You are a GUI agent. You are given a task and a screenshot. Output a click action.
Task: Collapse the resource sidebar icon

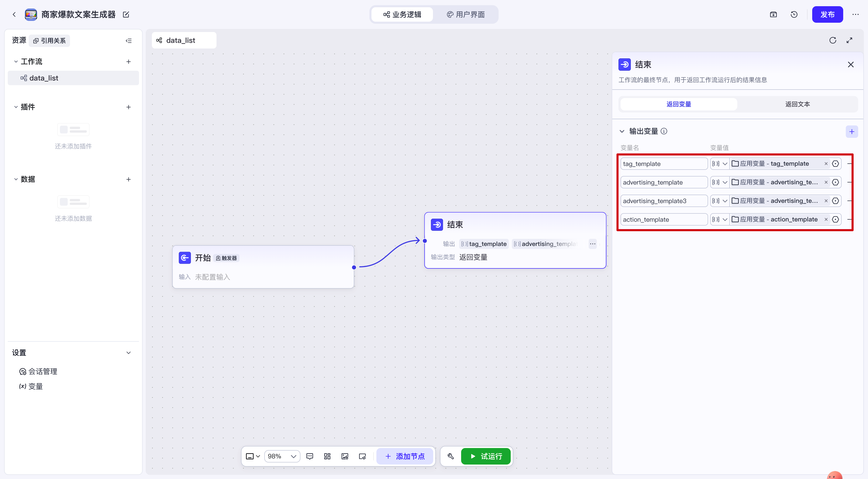(x=128, y=41)
